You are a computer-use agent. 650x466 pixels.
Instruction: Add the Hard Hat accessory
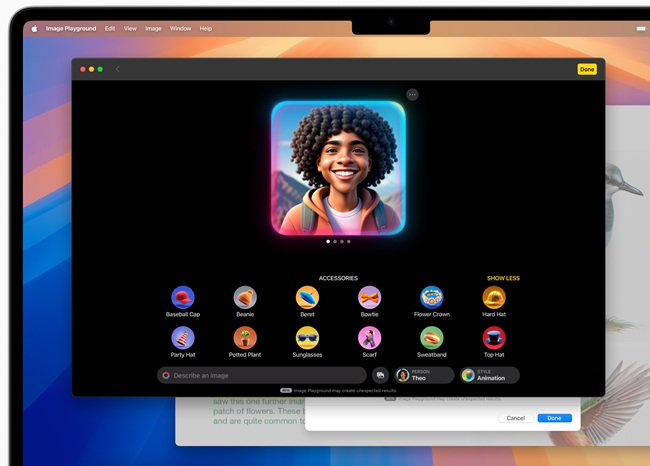494,297
